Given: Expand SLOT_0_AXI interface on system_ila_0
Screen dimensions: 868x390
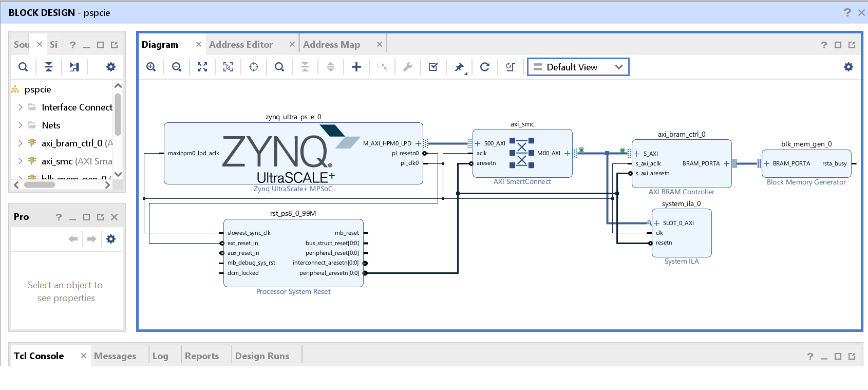Looking at the screenshot, I should [x=656, y=223].
